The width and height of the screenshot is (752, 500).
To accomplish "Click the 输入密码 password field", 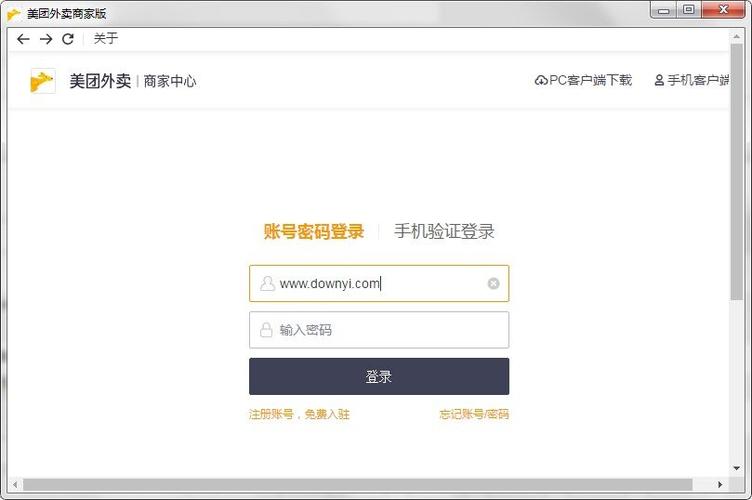I will pyautogui.click(x=379, y=330).
